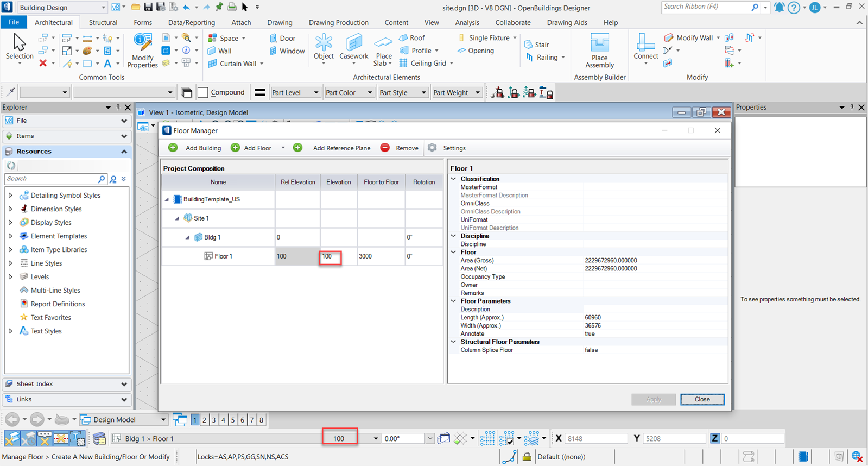Select the Selection arrow tool
The height and width of the screenshot is (466, 868).
(19, 47)
